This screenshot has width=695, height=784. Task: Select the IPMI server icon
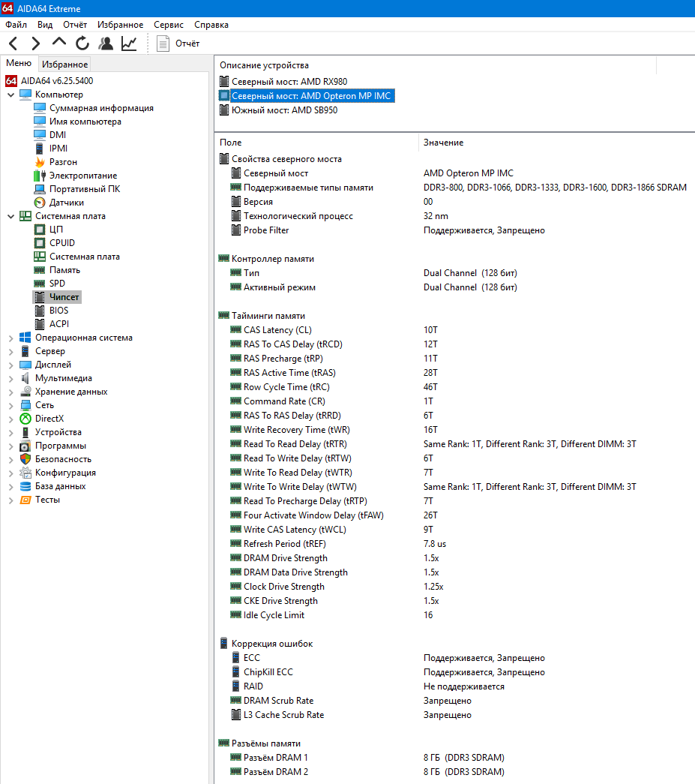tap(40, 148)
